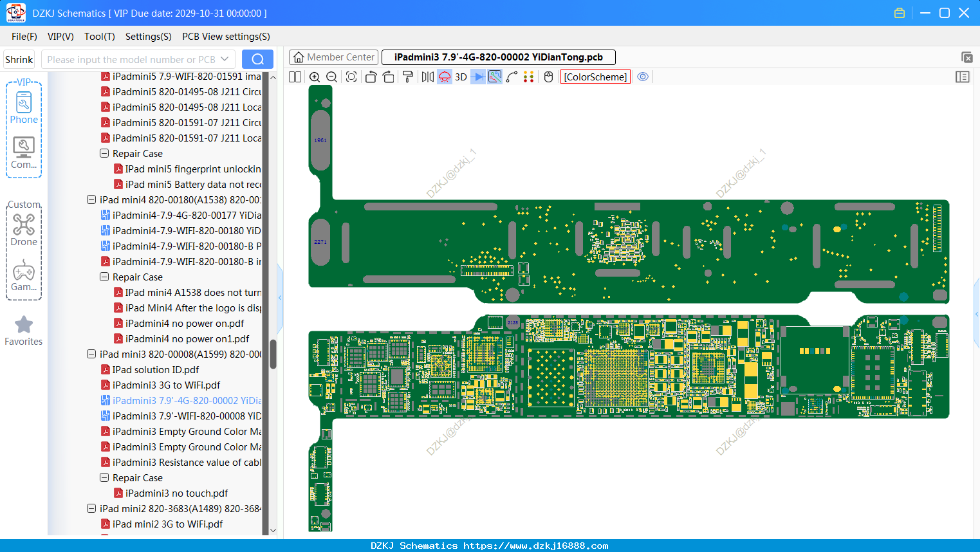The height and width of the screenshot is (552, 980).
Task: Collapse left panel using splitter handle
Action: [281, 297]
